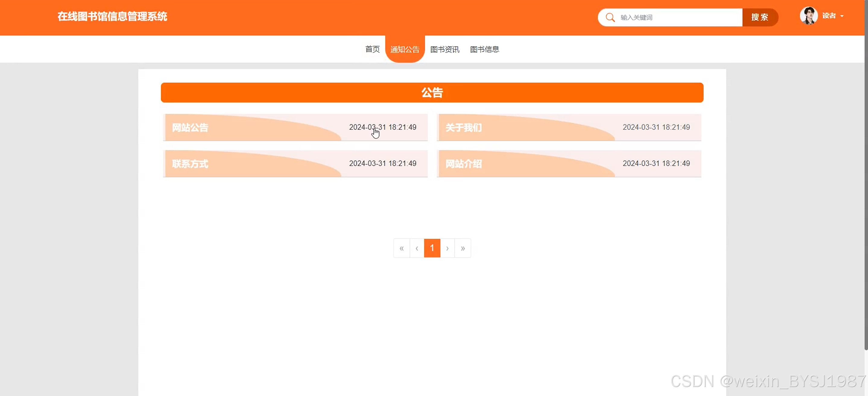Image resolution: width=868 pixels, height=396 pixels.
Task: Open the 联系方式 announcement card
Action: point(295,163)
